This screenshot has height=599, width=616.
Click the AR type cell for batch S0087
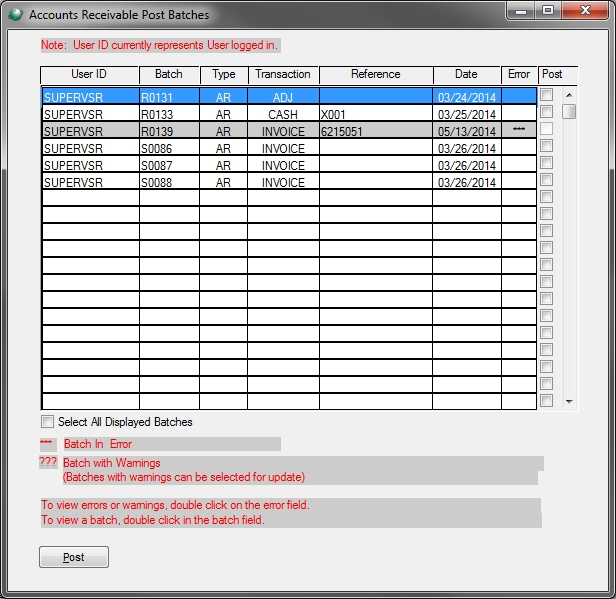[223, 165]
